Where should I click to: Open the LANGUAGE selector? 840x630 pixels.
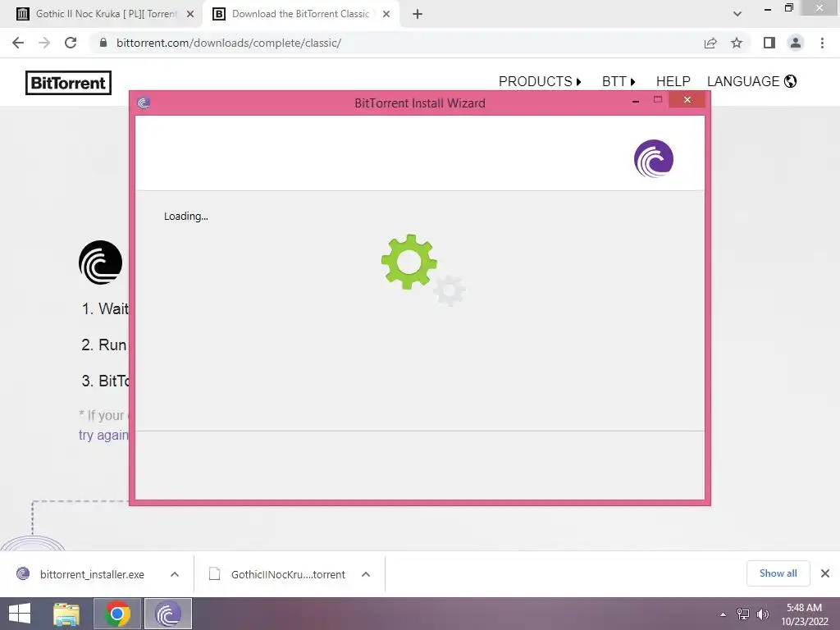(751, 81)
